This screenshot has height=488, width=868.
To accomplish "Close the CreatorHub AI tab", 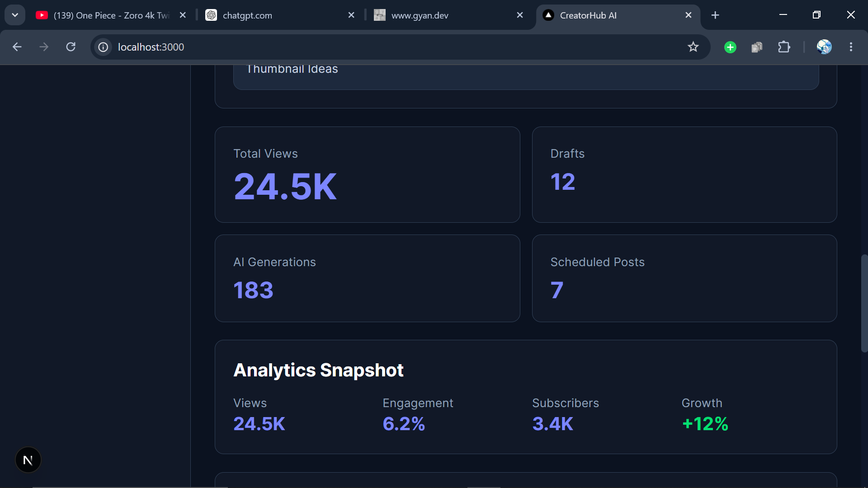I will (689, 15).
